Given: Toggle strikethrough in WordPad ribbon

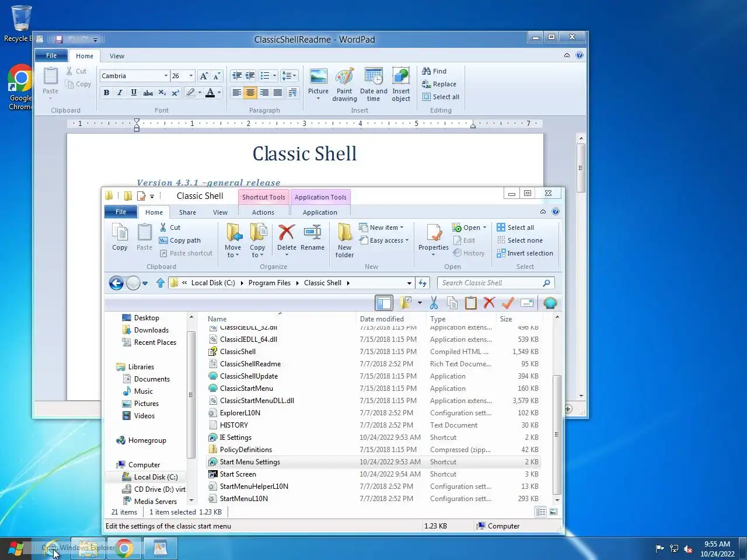Looking at the screenshot, I should coord(148,93).
